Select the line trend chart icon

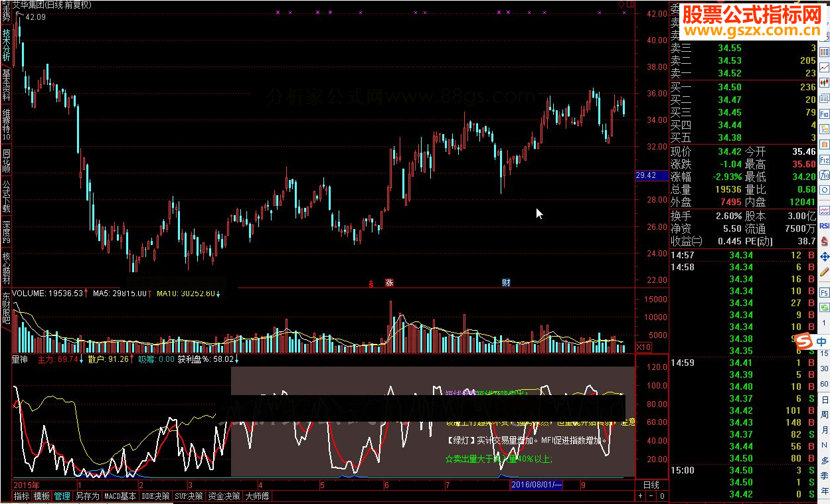825,68
